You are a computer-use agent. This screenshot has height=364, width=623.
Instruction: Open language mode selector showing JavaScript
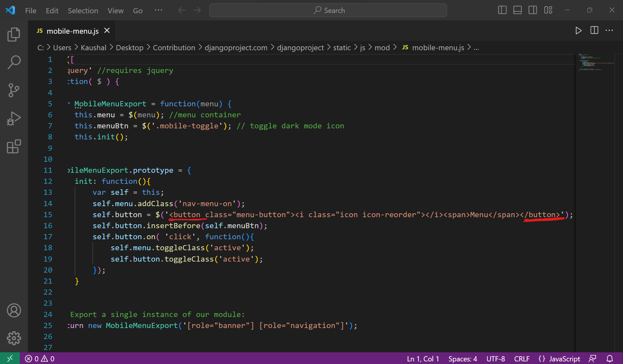point(565,358)
